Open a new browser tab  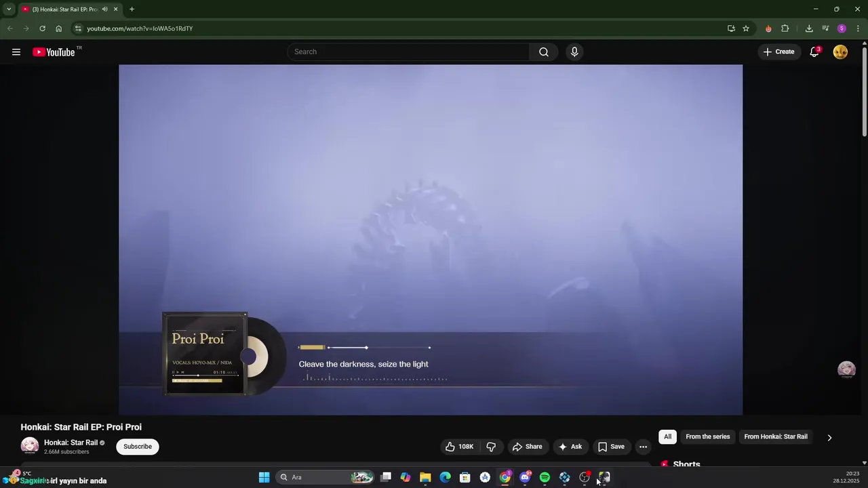pos(132,9)
